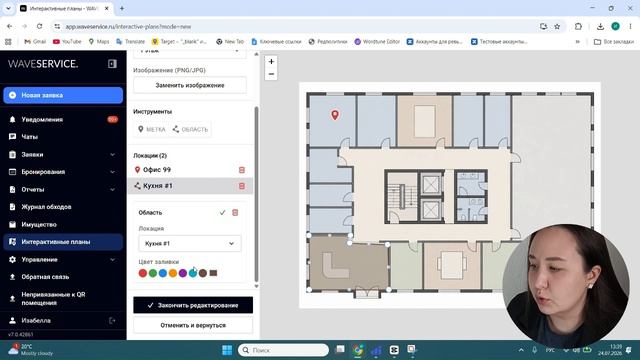Click the settings panel vertical scrollbar
This screenshot has width=640, height=360.
(256, 194)
